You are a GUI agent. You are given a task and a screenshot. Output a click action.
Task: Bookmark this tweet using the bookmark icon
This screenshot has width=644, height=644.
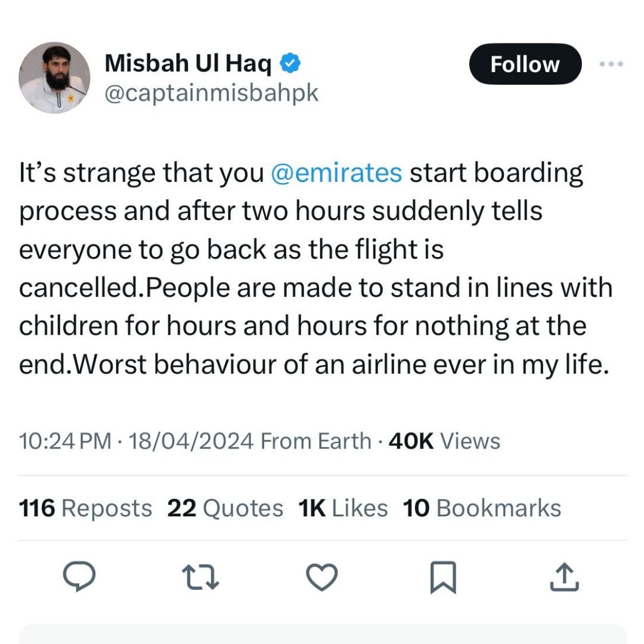point(443,577)
